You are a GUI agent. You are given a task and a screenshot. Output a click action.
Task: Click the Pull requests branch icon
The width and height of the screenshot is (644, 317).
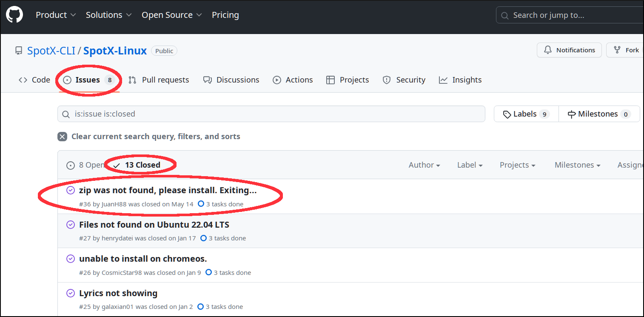pos(132,80)
